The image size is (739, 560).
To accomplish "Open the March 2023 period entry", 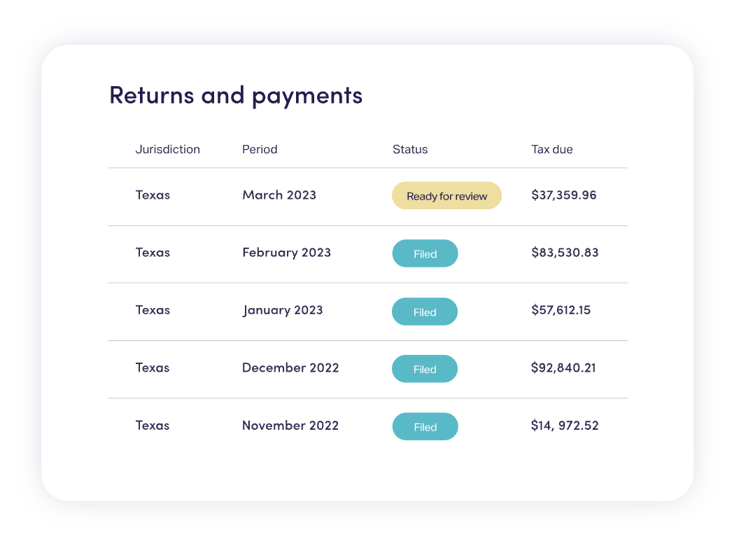I will [x=279, y=195].
